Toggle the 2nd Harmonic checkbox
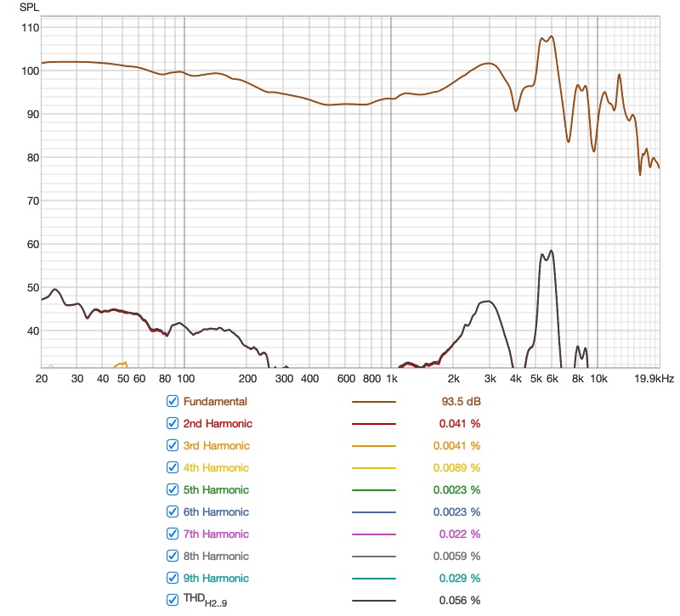Screen dimensions: 680x616 point(173,423)
